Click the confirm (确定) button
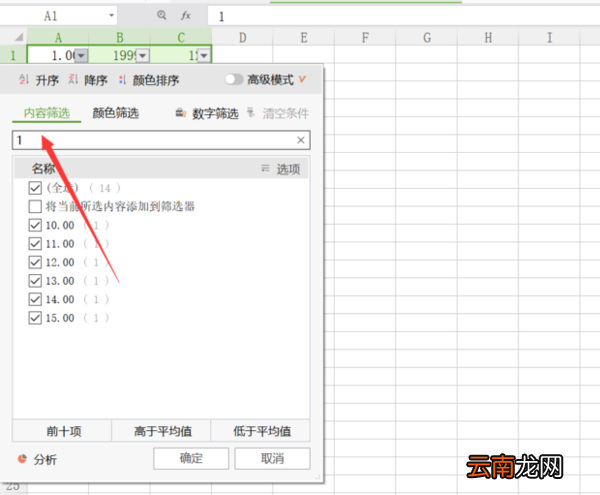This screenshot has width=600, height=495. [191, 458]
